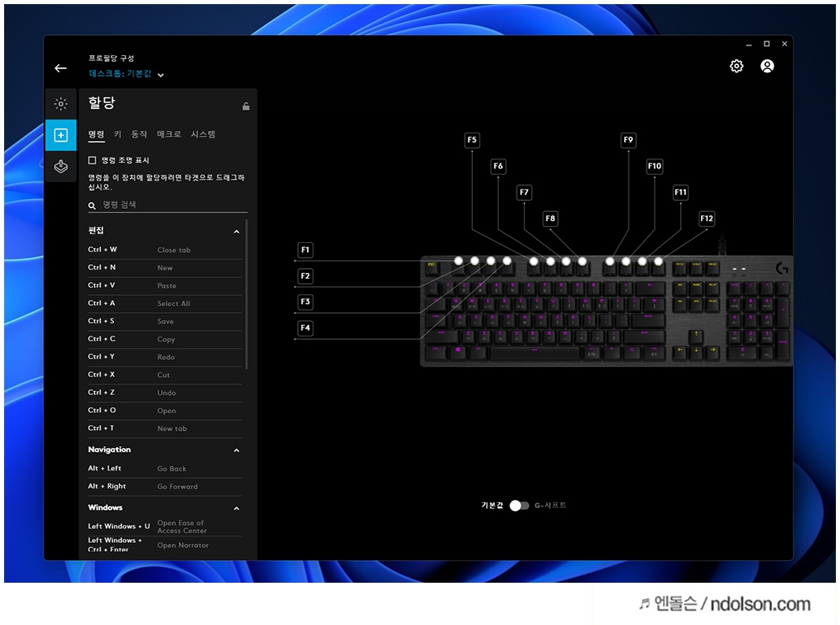
Task: Select Left Windows + U Ease of Access
Action: [165, 527]
